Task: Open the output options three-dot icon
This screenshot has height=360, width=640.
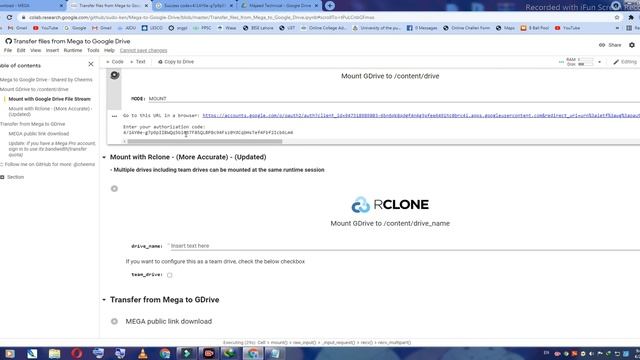Action: [x=114, y=116]
